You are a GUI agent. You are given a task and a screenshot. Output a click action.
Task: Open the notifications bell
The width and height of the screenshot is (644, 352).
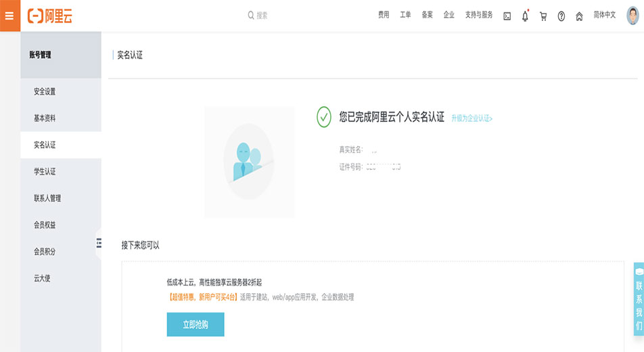coord(525,16)
